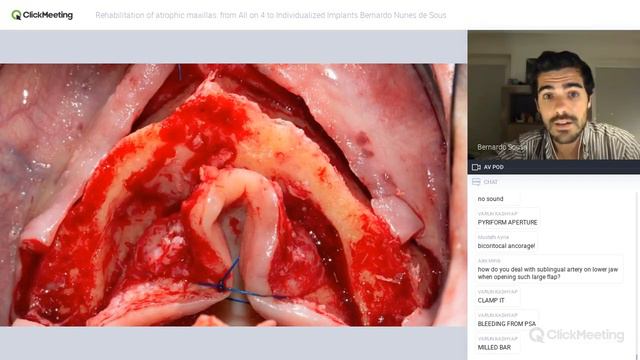Image resolution: width=640 pixels, height=360 pixels.
Task: Select the sublingual artery question message
Action: click(548, 273)
